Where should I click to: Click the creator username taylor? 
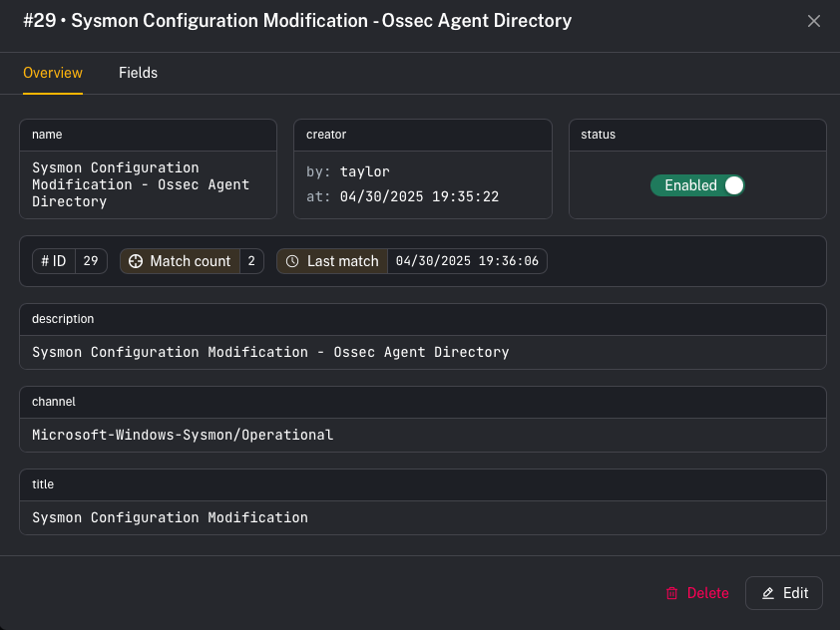tap(364, 171)
